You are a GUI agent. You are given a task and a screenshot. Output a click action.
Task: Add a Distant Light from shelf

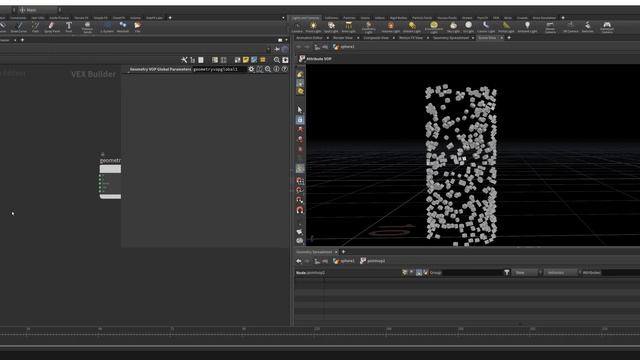[x=412, y=27]
